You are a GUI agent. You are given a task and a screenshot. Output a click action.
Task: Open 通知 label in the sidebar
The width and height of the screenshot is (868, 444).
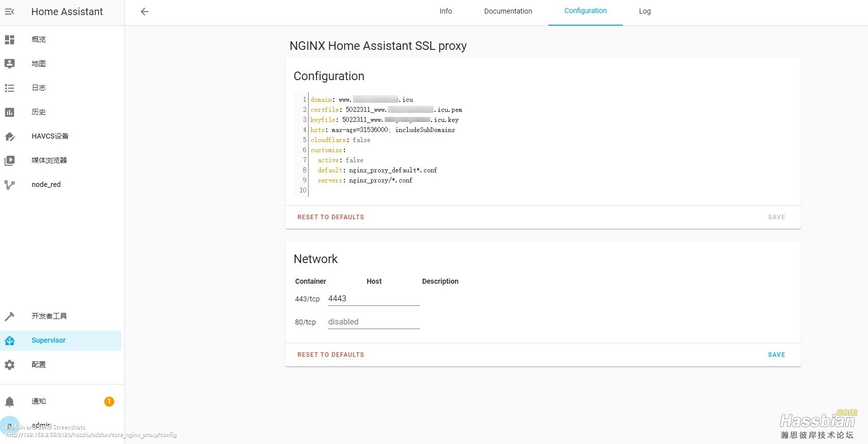39,401
